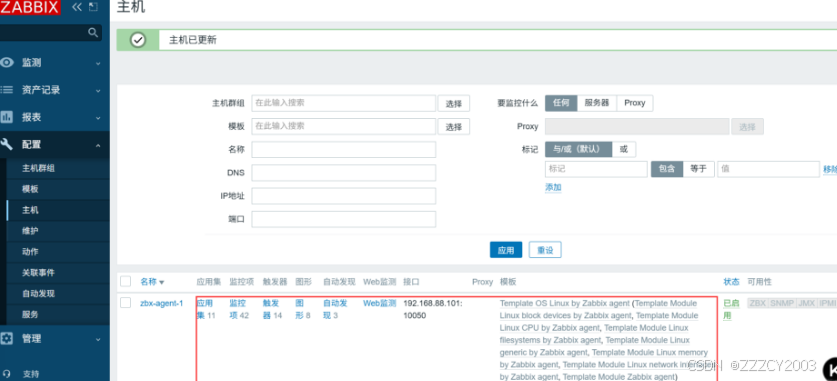Click 选择 button next to 主机群组
The height and width of the screenshot is (381, 837).
click(454, 104)
